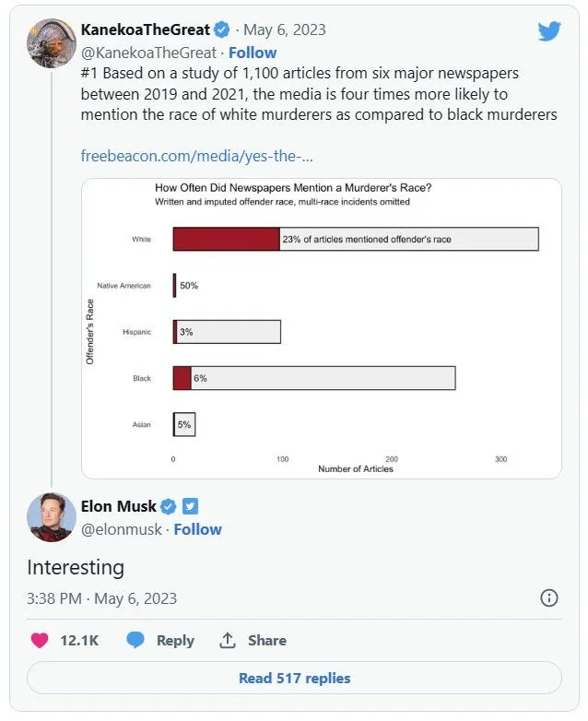This screenshot has height=721, width=588.
Task: Read 517 replies
Action: 294,678
